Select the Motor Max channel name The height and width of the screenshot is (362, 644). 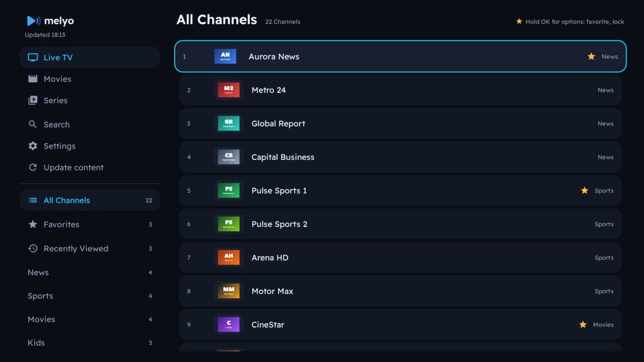point(272,291)
